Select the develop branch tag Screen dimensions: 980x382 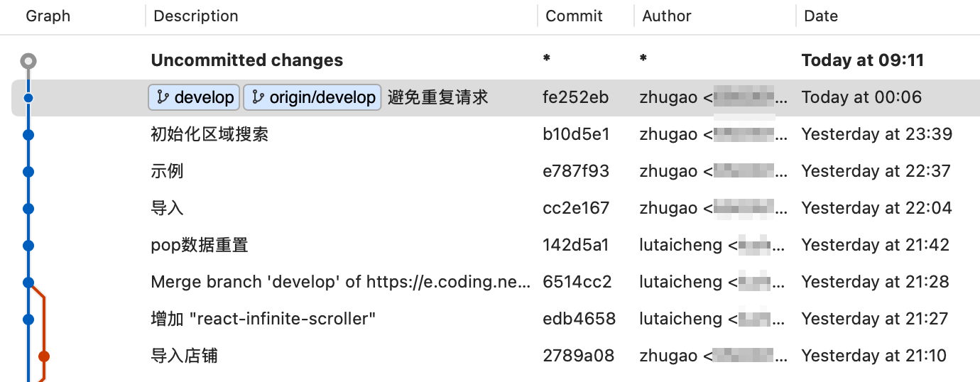(194, 97)
